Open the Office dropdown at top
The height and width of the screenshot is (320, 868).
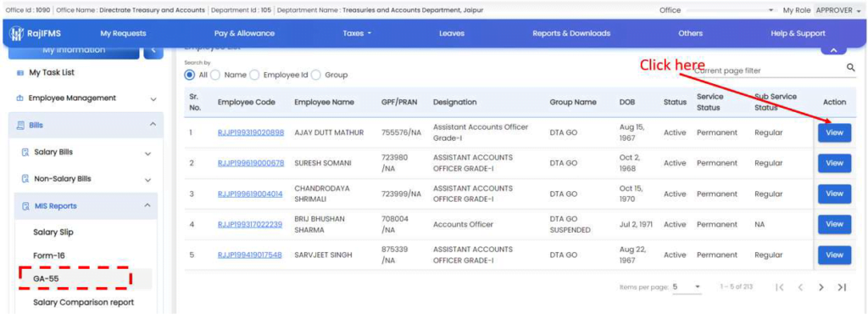click(x=730, y=10)
